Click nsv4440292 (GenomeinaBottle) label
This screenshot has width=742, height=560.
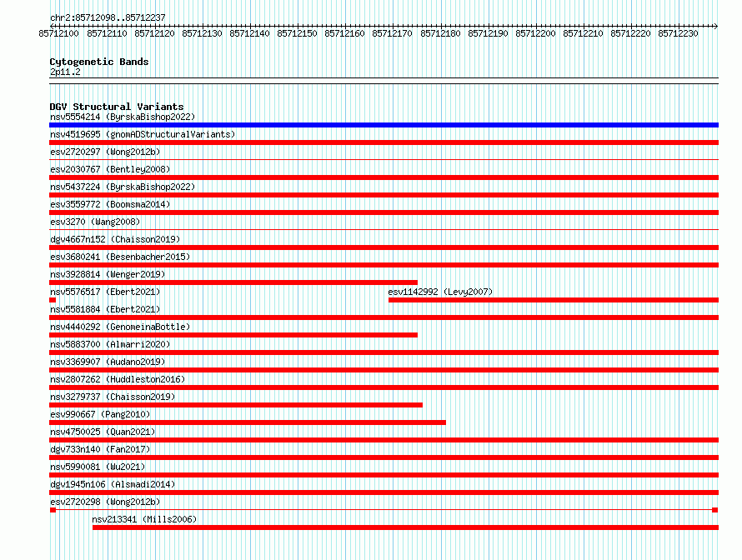click(x=120, y=327)
